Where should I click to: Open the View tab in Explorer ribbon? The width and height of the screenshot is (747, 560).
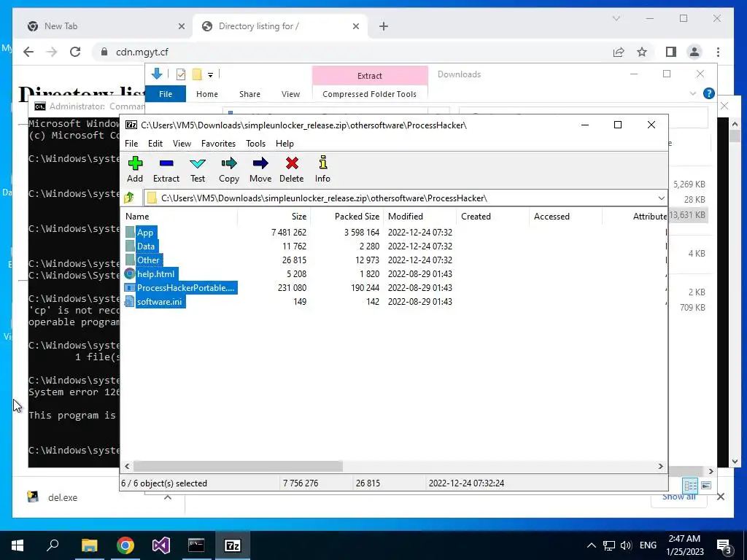tap(290, 94)
